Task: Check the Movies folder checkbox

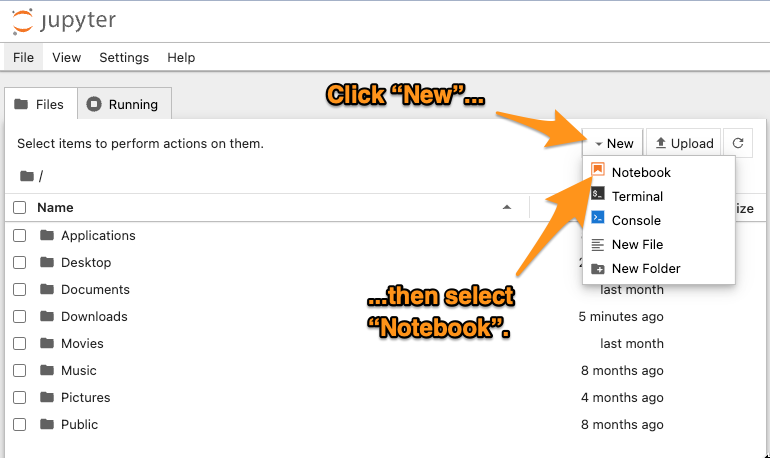Action: (20, 344)
